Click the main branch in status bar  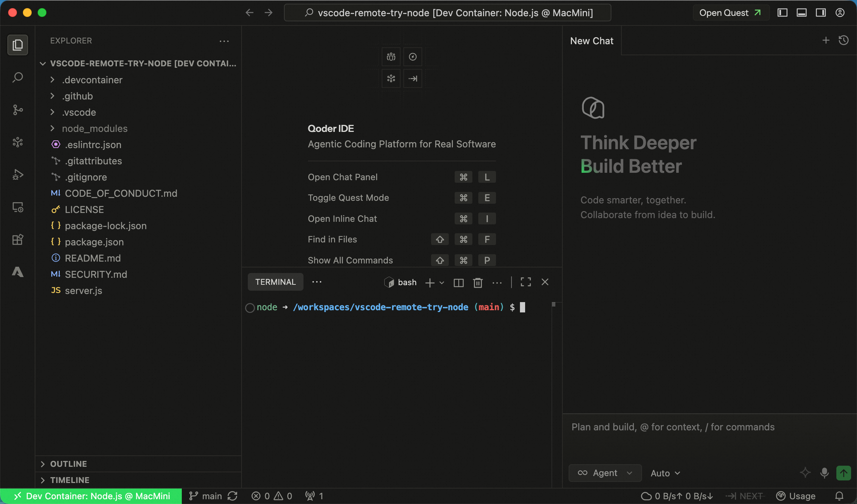(x=206, y=496)
